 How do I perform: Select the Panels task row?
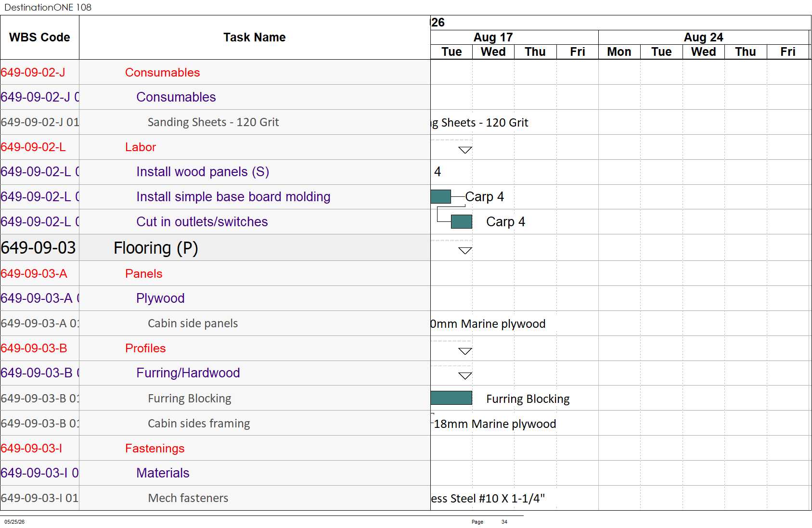click(x=215, y=273)
